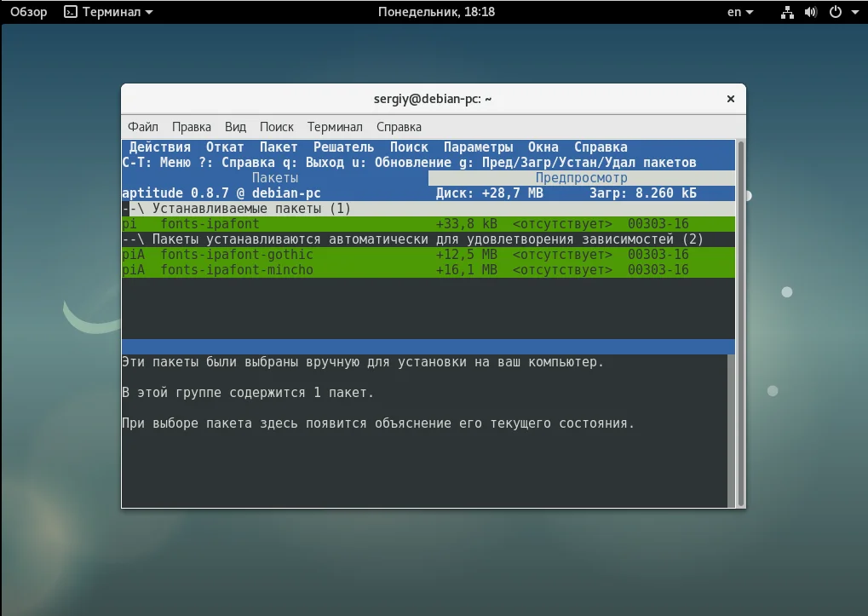Collapse automatically installed dependencies group (2)
The width and height of the screenshot is (868, 616).
pos(428,239)
